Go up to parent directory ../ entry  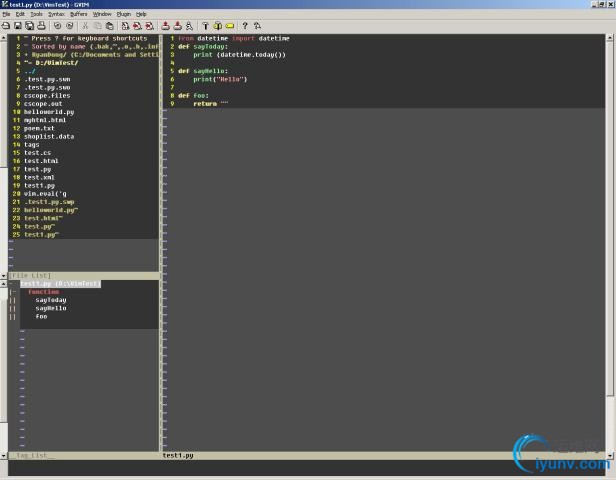pos(30,72)
